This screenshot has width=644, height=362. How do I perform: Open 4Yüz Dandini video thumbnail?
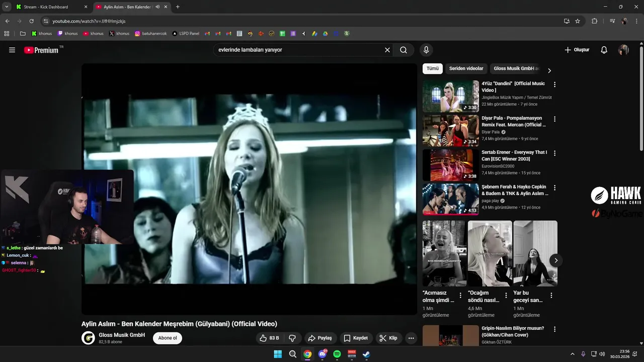pyautogui.click(x=451, y=96)
